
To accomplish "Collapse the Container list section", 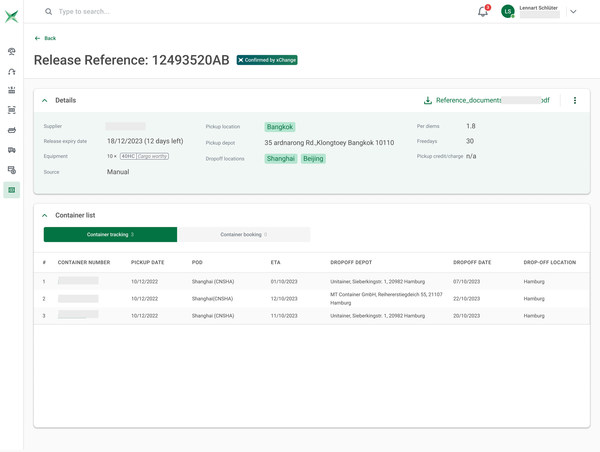I will coord(45,215).
